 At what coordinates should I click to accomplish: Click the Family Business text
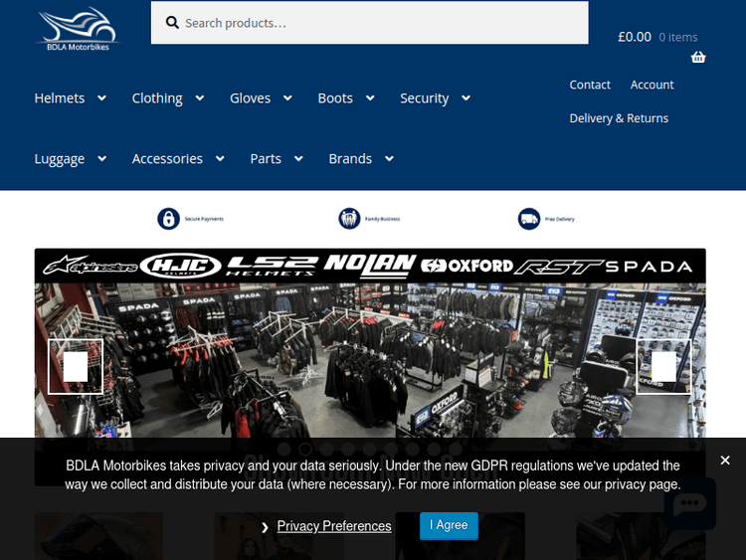pos(383,219)
